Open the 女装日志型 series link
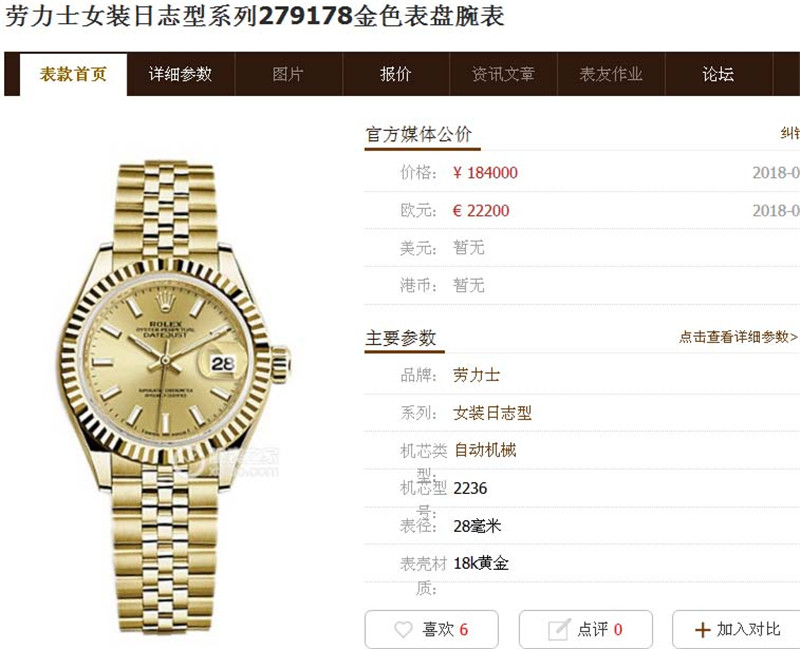 click(492, 413)
